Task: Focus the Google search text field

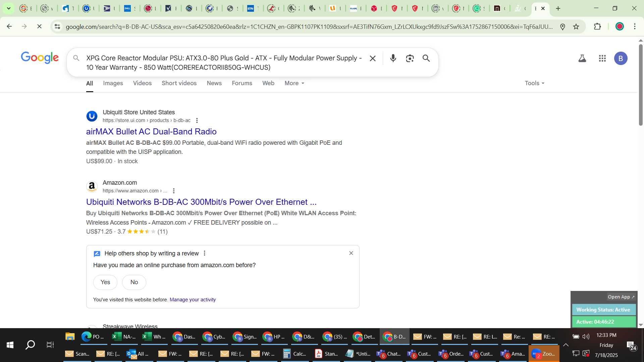Action: 224,63
